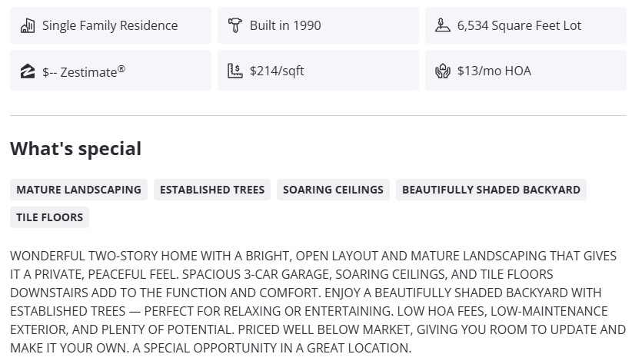
Task: Click the price per sqft icon
Action: pos(235,71)
